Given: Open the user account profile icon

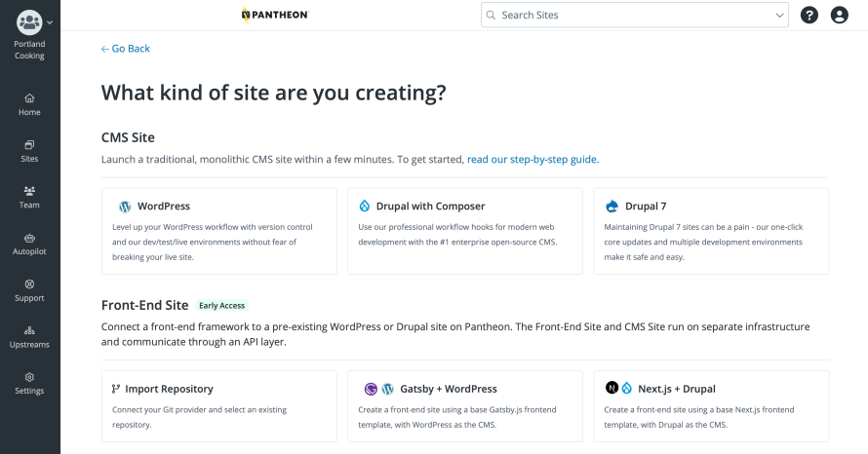Looking at the screenshot, I should (x=839, y=15).
